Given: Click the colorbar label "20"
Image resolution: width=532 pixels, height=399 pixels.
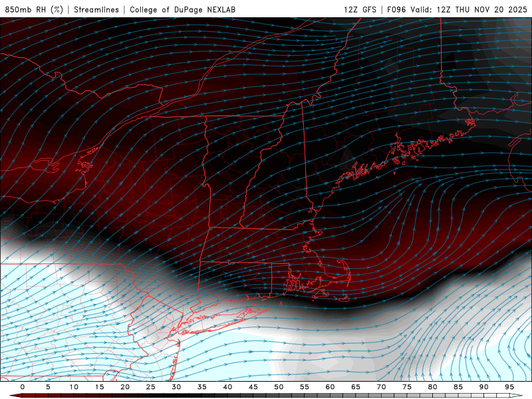Looking at the screenshot, I should [x=125, y=387].
